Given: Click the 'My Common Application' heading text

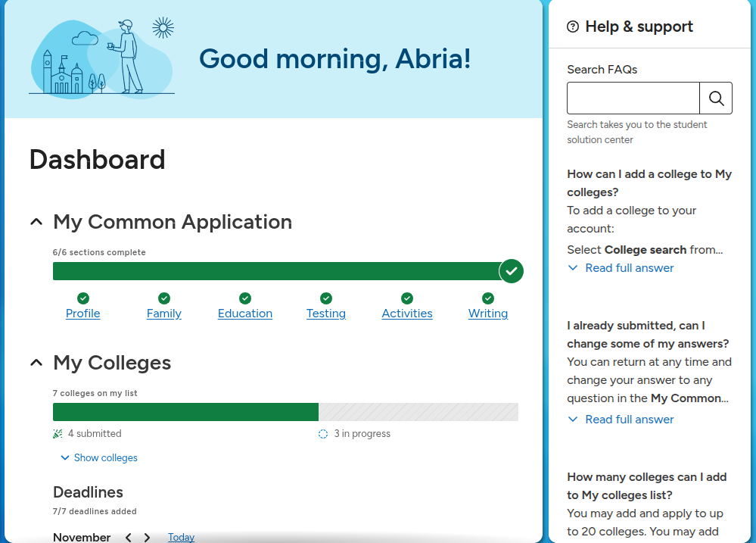Looking at the screenshot, I should click(173, 222).
